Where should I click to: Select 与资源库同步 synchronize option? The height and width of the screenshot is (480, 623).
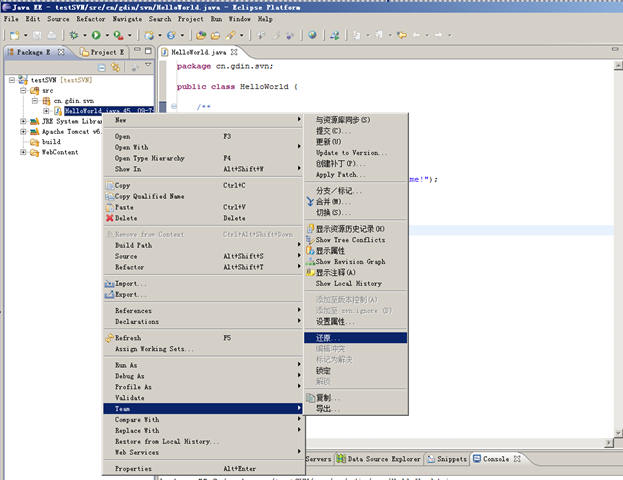(356, 120)
